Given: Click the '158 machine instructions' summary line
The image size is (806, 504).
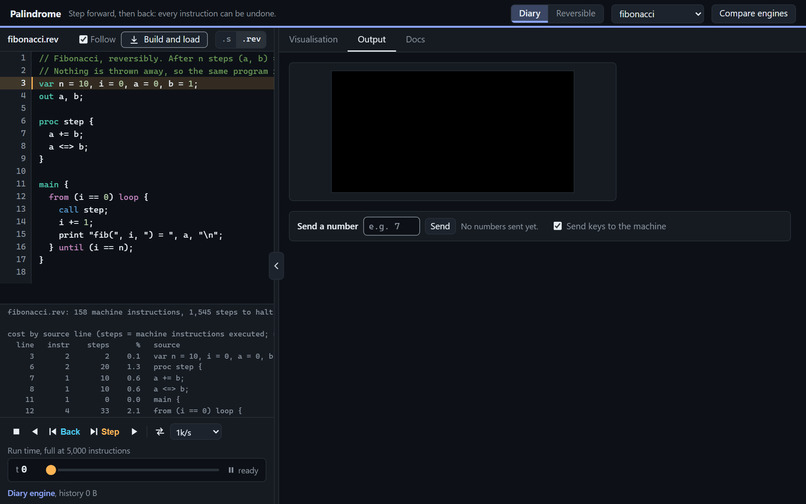Looking at the screenshot, I should [140, 312].
